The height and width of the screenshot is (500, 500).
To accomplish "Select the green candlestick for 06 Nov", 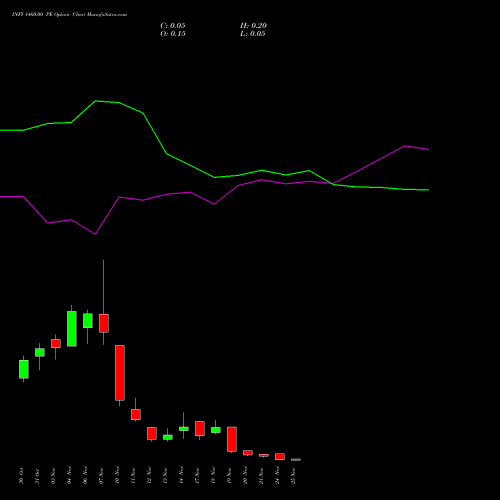I will tap(88, 321).
